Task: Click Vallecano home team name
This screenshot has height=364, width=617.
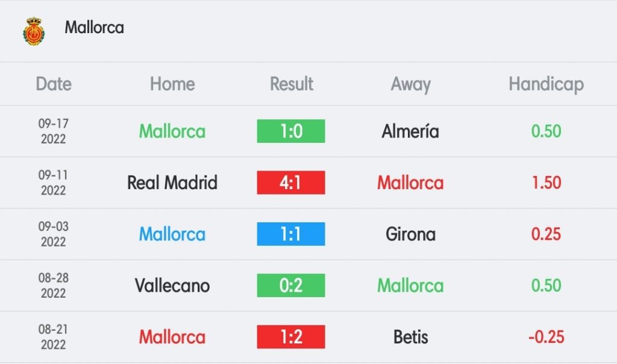Action: point(172,285)
